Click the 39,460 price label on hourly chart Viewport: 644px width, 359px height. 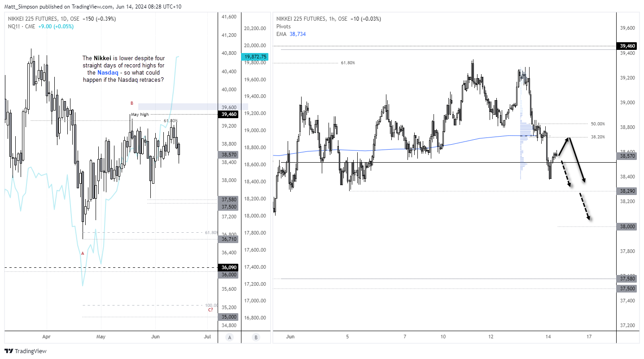(627, 46)
